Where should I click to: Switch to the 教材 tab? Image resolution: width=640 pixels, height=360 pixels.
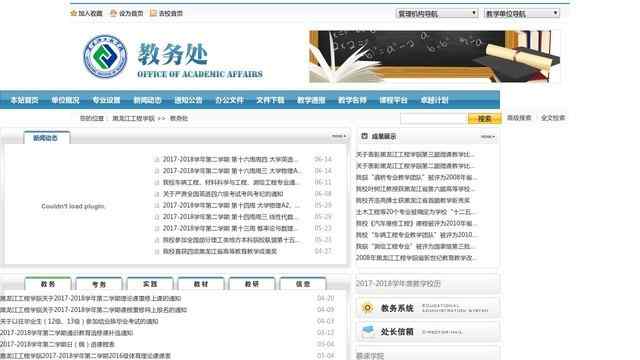click(201, 284)
